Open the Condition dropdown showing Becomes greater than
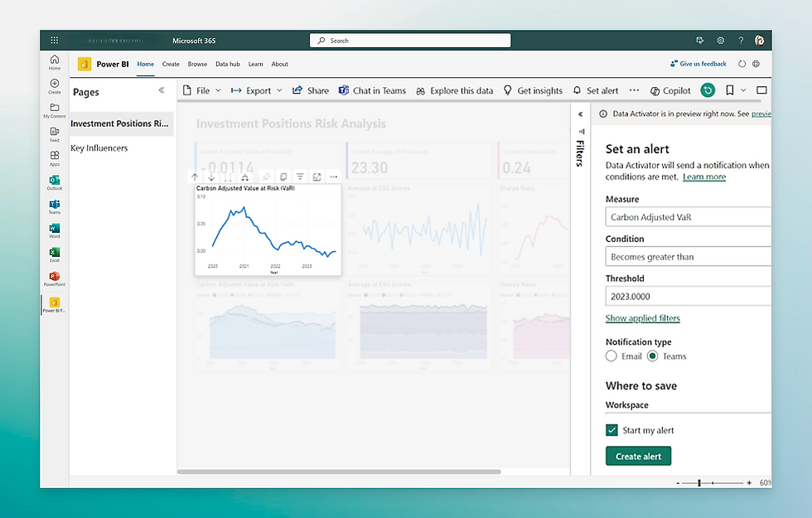 click(689, 256)
